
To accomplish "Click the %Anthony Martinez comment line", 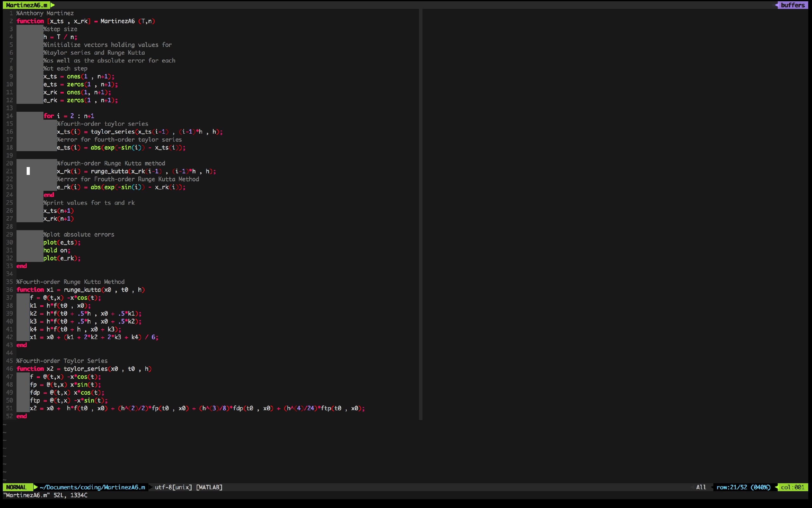I will (x=45, y=13).
